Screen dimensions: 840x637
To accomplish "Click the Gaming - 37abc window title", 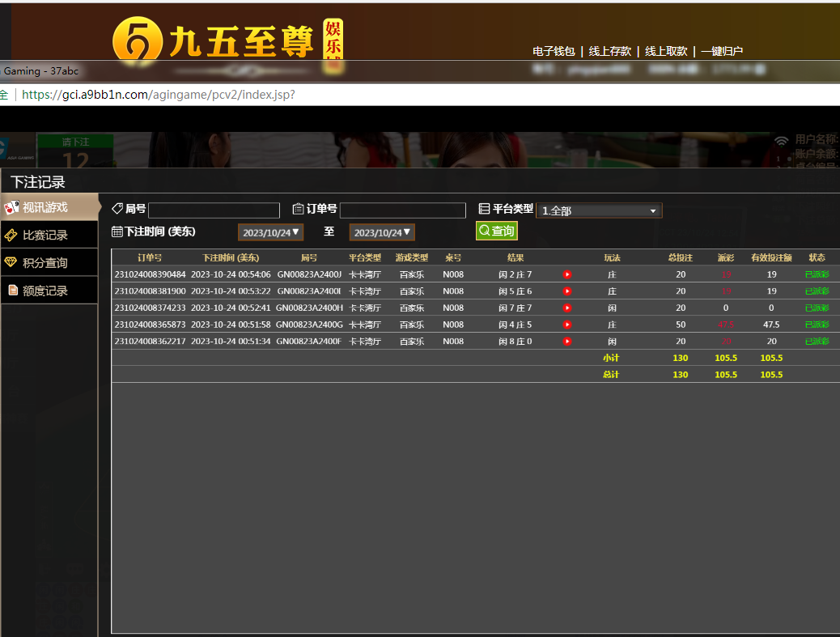I will pyautogui.click(x=40, y=70).
